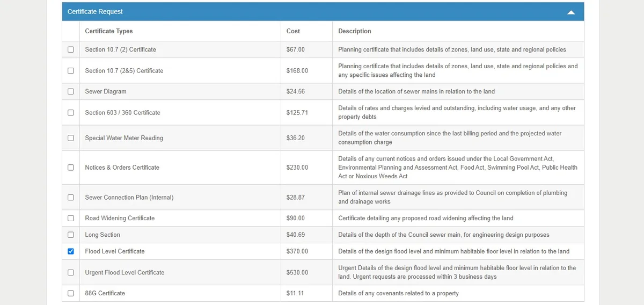The image size is (644, 305).
Task: Click the Notices & Orders Certificate label
Action: 122,167
